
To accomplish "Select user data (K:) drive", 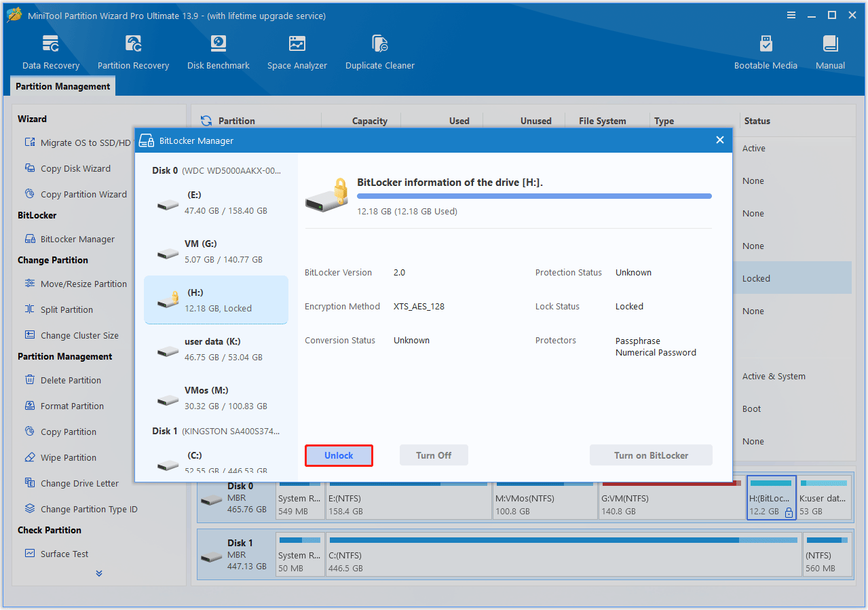I will (216, 349).
